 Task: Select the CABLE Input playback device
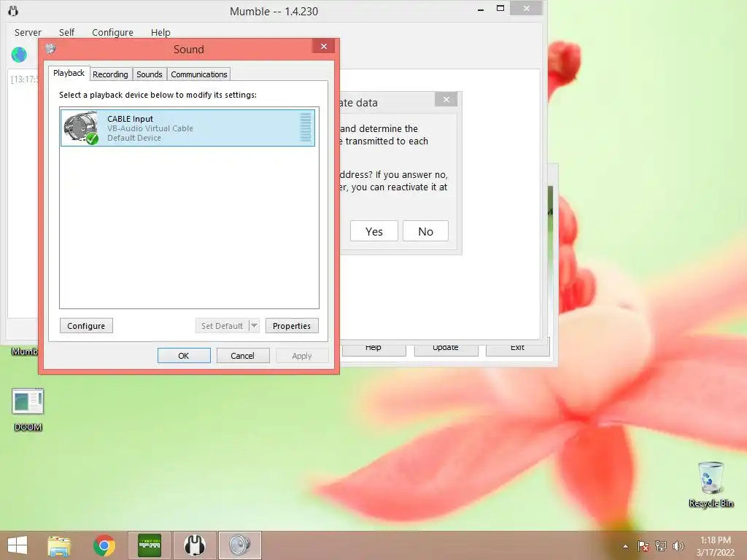click(x=187, y=128)
